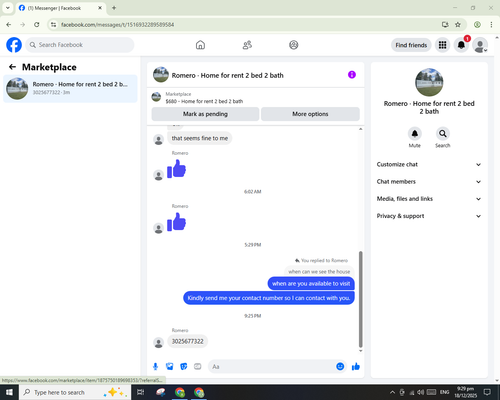This screenshot has width=500, height=400.
Task: Open the Chrome three-dot menu
Action: pos(491,25)
